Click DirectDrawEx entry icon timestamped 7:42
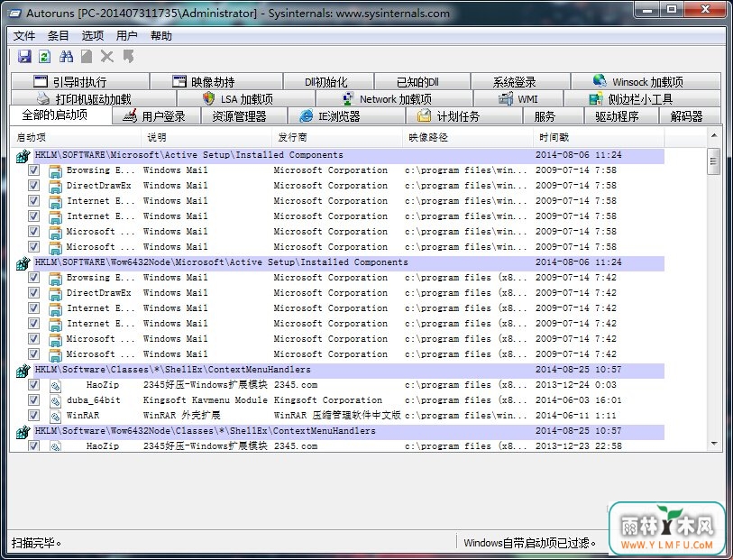The height and width of the screenshot is (560, 733). tap(55, 294)
